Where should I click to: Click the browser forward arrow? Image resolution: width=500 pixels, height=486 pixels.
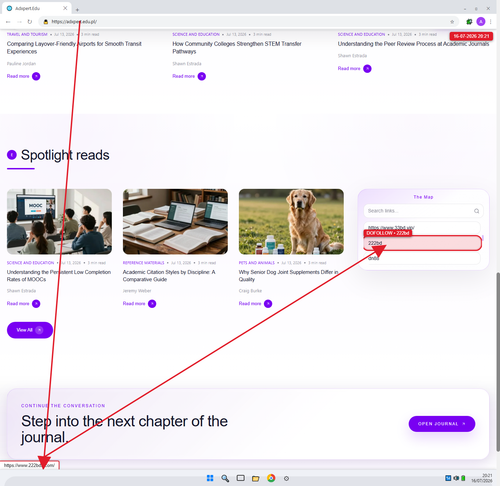click(19, 22)
